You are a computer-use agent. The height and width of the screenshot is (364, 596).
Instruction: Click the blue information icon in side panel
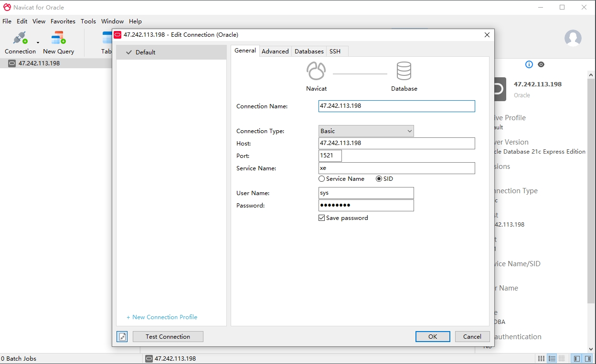tap(529, 64)
